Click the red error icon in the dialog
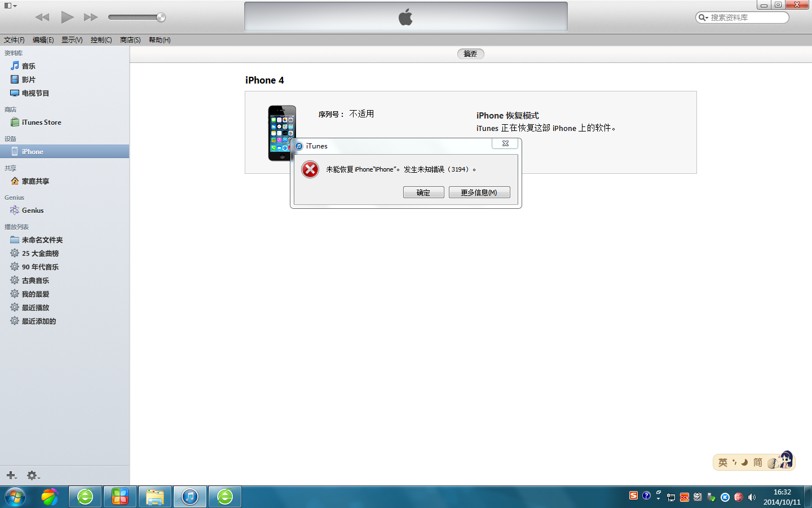 [310, 169]
